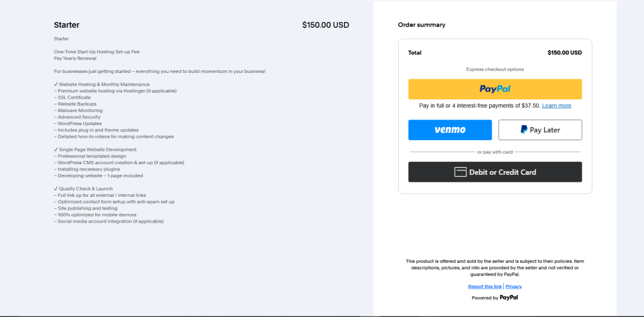The image size is (644, 317).
Task: Open the Privacy link
Action: tap(514, 286)
